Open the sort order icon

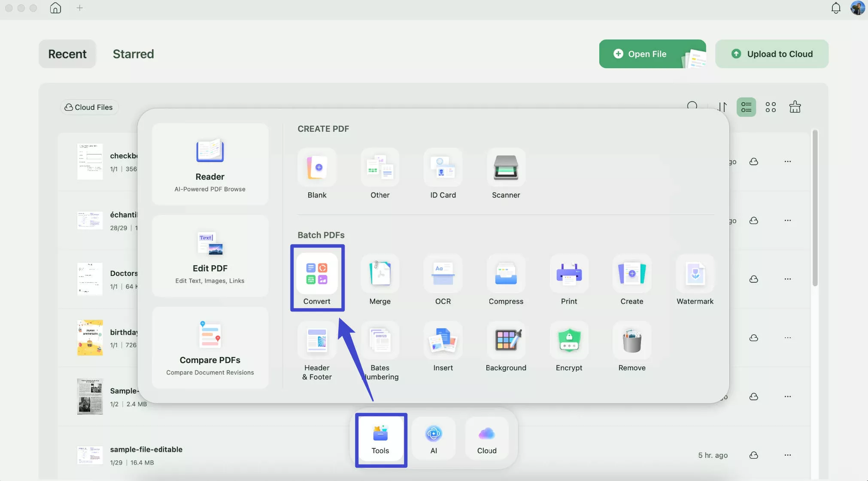coord(722,107)
